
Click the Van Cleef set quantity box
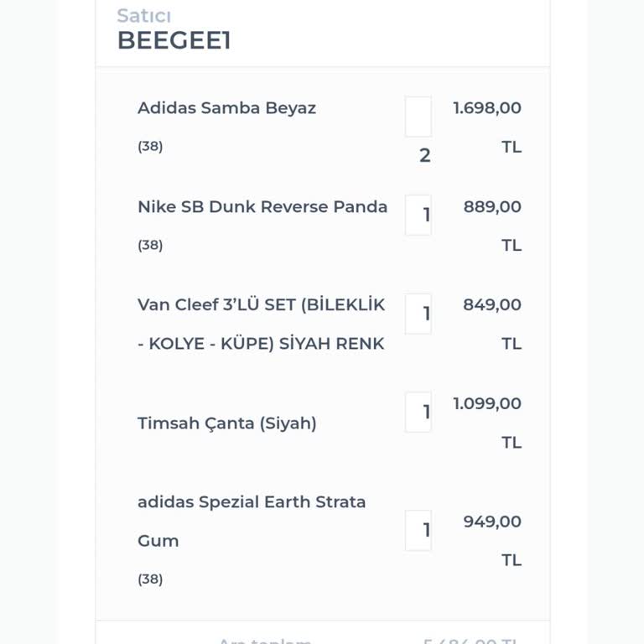(418, 314)
